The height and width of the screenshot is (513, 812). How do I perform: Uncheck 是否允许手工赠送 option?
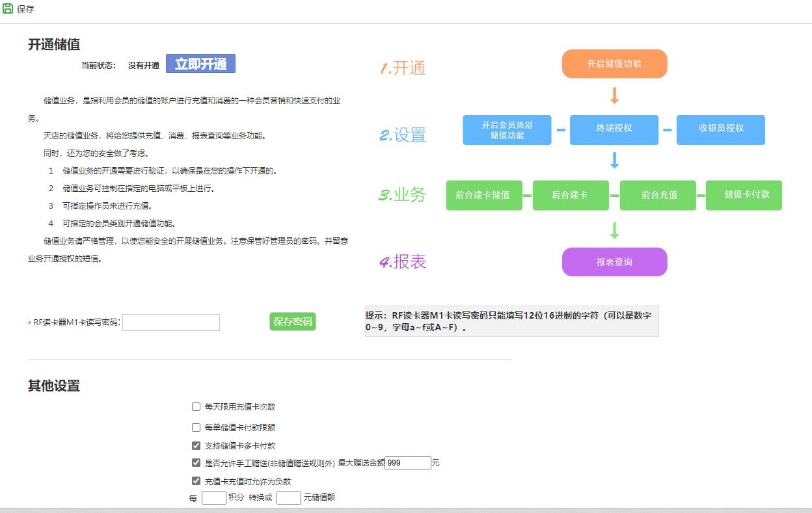pyautogui.click(x=196, y=462)
